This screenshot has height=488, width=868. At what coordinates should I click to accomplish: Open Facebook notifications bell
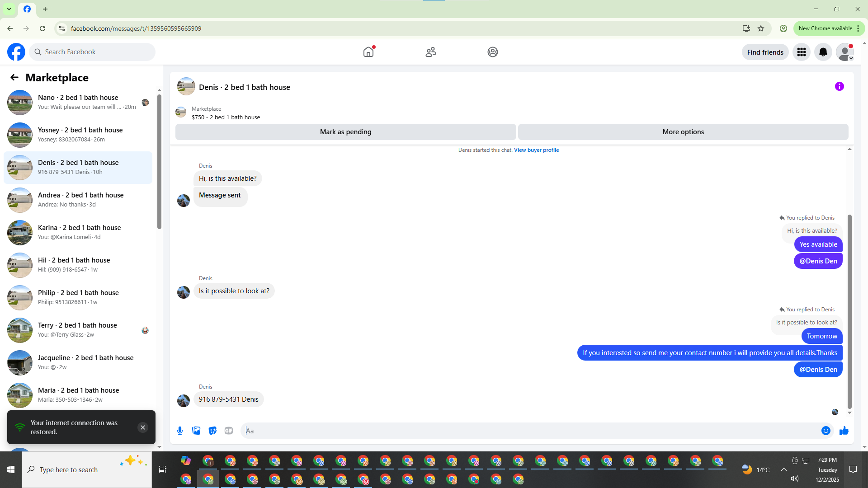[x=823, y=52]
